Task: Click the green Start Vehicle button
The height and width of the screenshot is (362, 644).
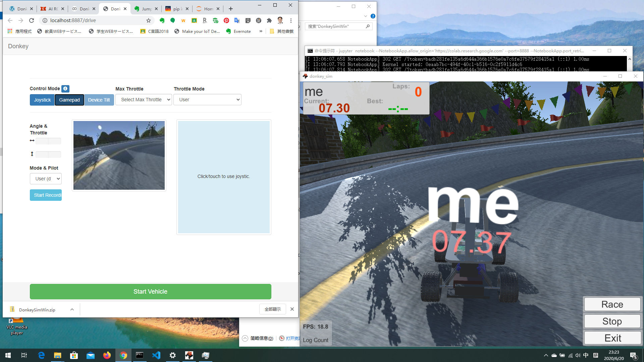Action: (151, 292)
